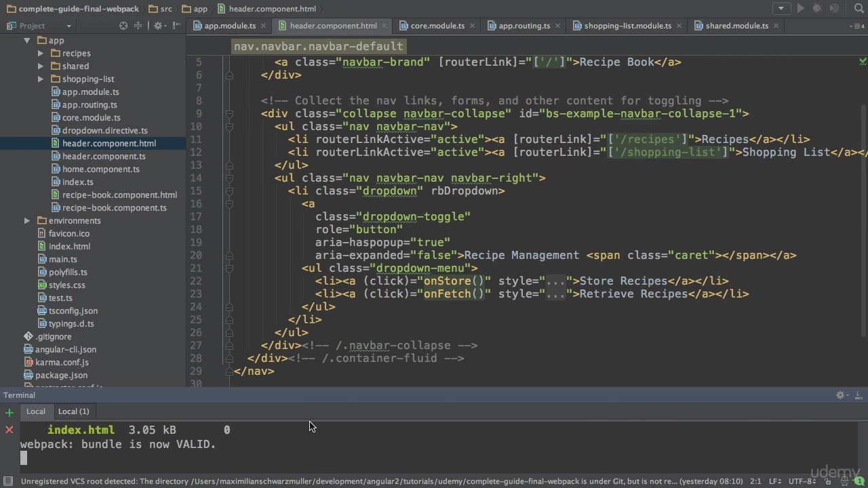
Task: Click Collapse All icon in Project panel
Action: click(x=138, y=26)
